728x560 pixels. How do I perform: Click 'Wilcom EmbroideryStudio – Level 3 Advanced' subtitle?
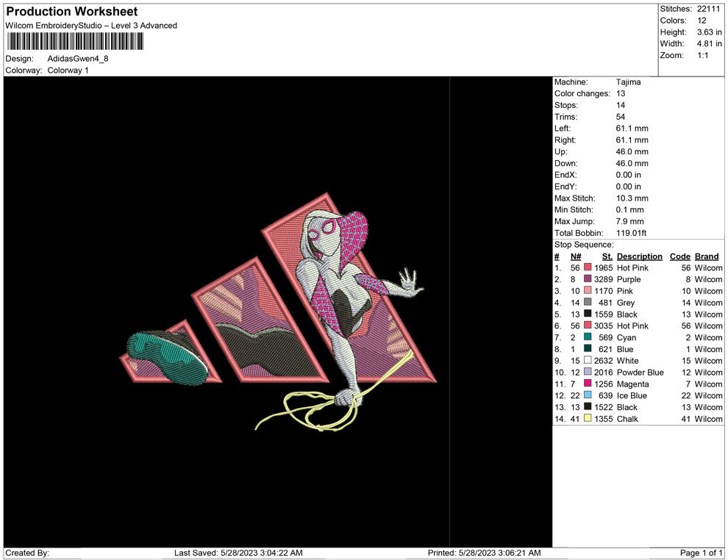(91, 26)
